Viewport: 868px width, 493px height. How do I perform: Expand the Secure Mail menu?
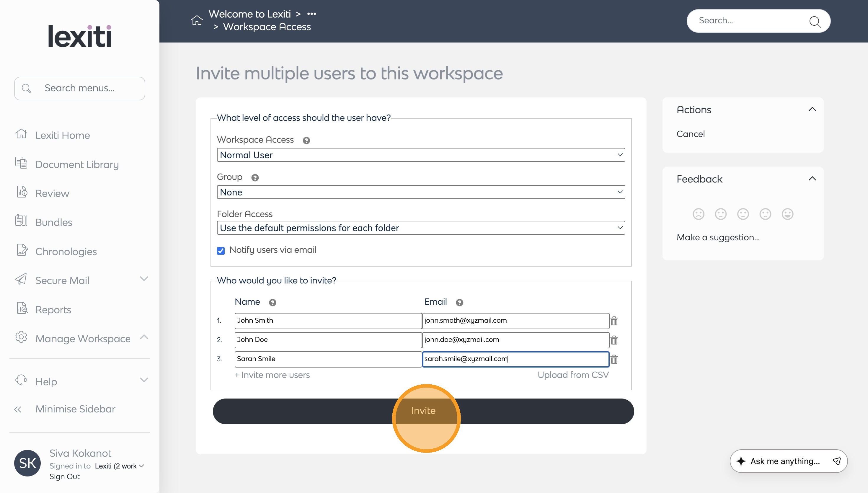pyautogui.click(x=144, y=279)
